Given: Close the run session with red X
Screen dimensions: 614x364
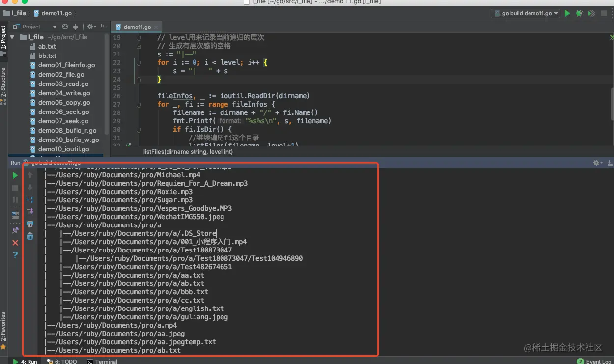Looking at the screenshot, I should 15,243.
